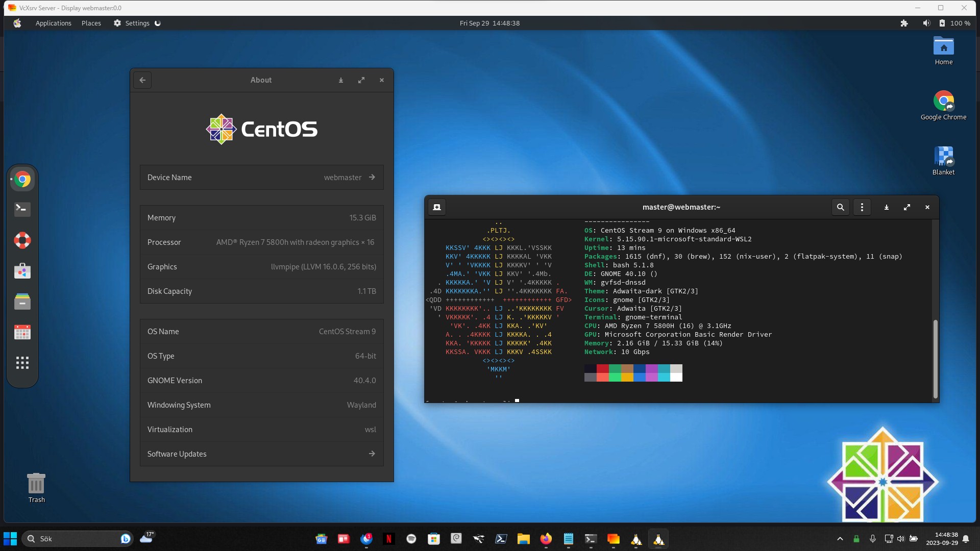The image size is (980, 551).
Task: Open the terminal three-dot menu
Action: pos(862,207)
